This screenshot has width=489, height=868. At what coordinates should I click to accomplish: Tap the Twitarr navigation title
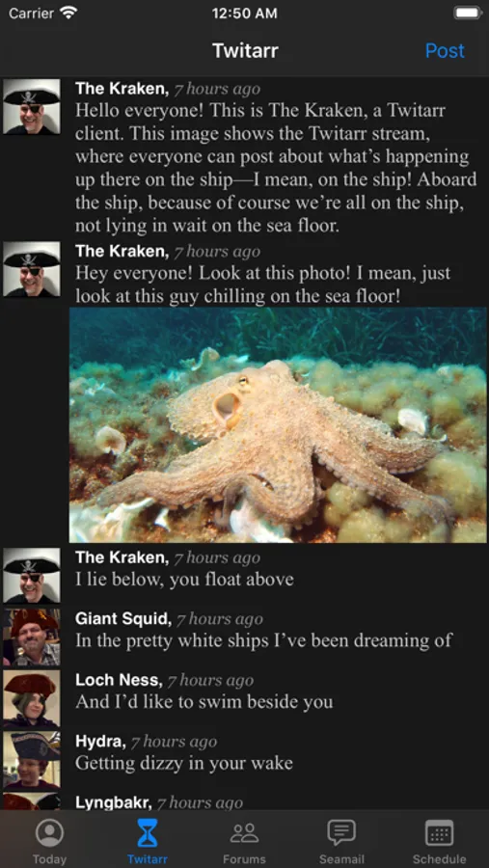point(245,51)
